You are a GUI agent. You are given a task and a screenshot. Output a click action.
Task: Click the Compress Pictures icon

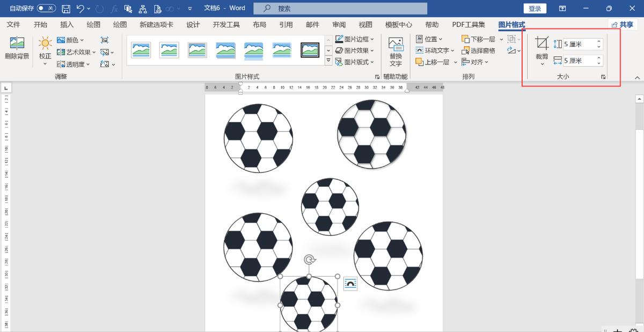tap(104, 40)
